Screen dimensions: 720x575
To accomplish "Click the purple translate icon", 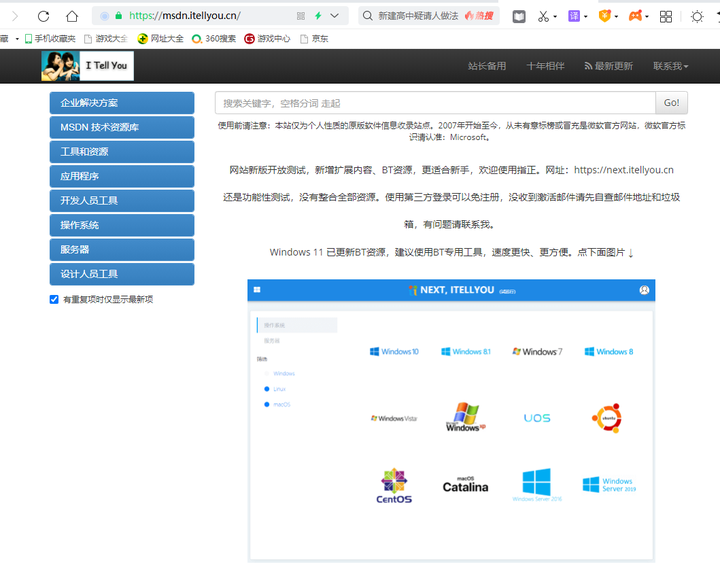I will pos(574,17).
